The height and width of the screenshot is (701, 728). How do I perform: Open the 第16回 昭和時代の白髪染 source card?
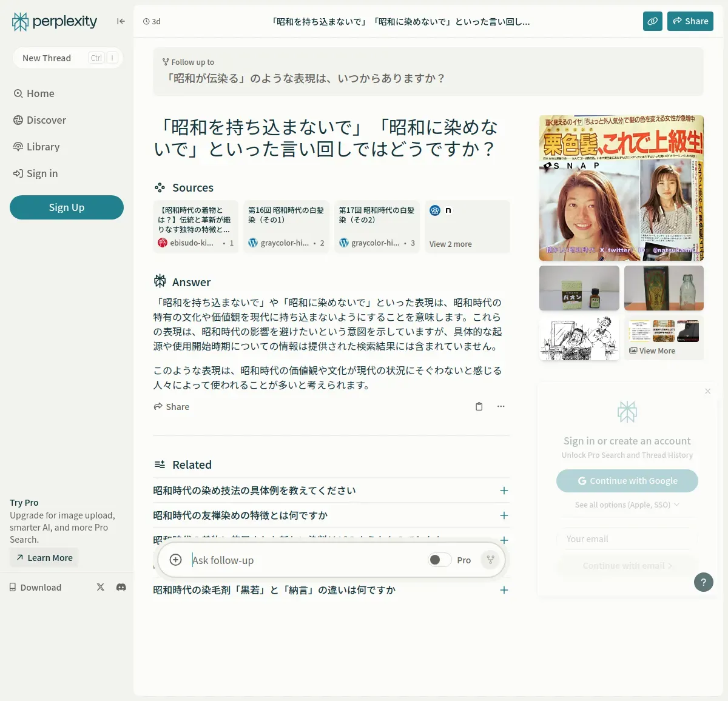(286, 226)
